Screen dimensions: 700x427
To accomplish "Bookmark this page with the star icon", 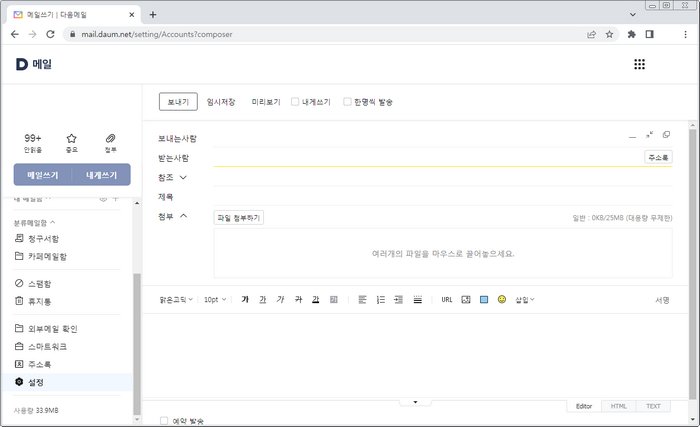I will [x=609, y=34].
